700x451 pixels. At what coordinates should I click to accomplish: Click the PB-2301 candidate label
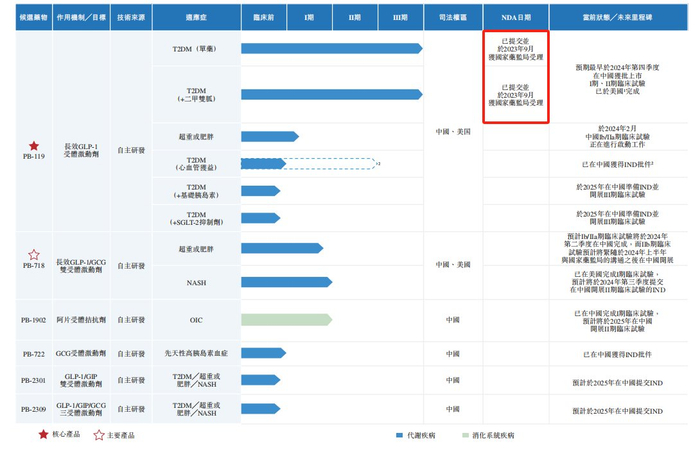click(33, 380)
